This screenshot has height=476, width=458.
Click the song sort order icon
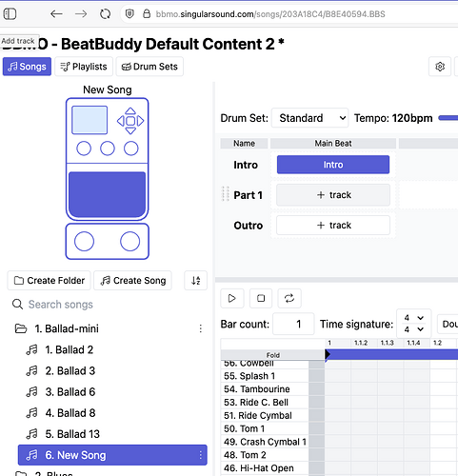point(196,281)
